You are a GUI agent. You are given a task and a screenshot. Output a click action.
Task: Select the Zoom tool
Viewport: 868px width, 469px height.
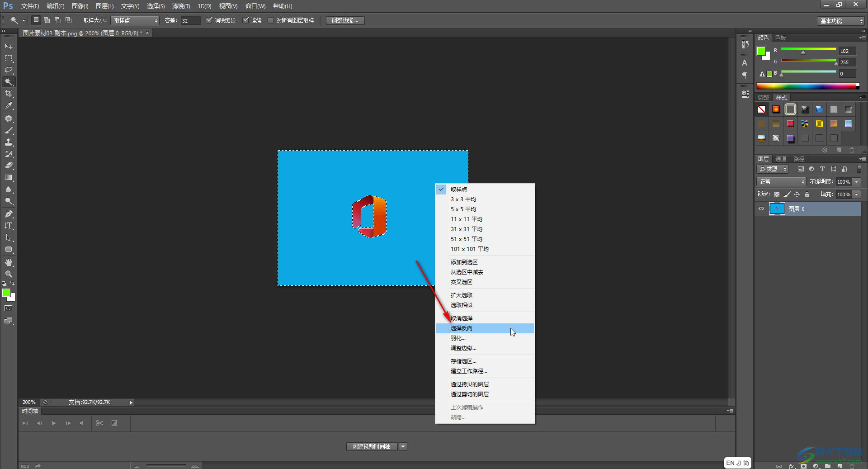click(9, 274)
